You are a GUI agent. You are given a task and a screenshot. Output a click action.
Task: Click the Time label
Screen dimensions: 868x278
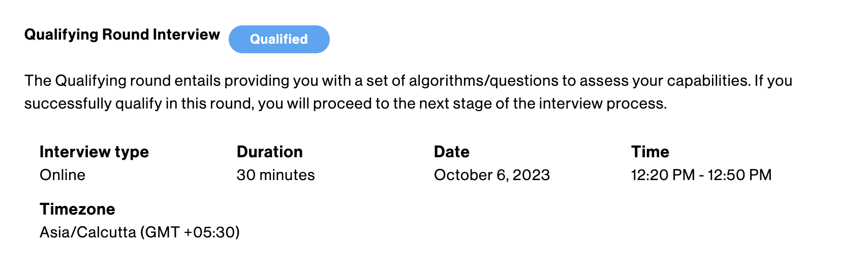coord(650,152)
